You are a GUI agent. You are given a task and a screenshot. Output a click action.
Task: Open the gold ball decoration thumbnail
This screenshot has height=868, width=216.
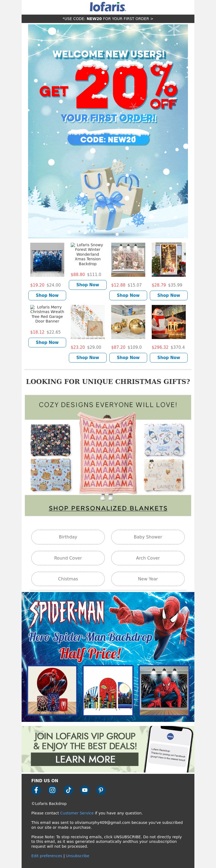pyautogui.click(x=128, y=322)
